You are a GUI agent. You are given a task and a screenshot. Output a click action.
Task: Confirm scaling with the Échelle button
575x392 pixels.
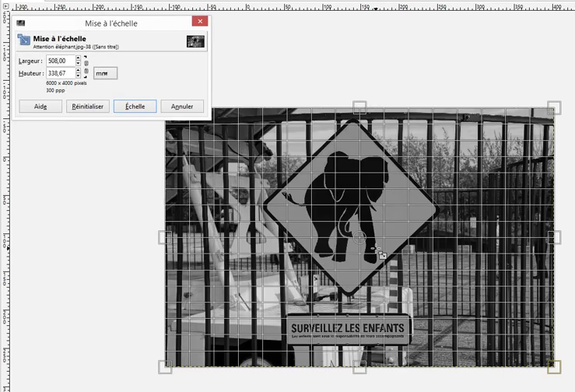pyautogui.click(x=135, y=107)
